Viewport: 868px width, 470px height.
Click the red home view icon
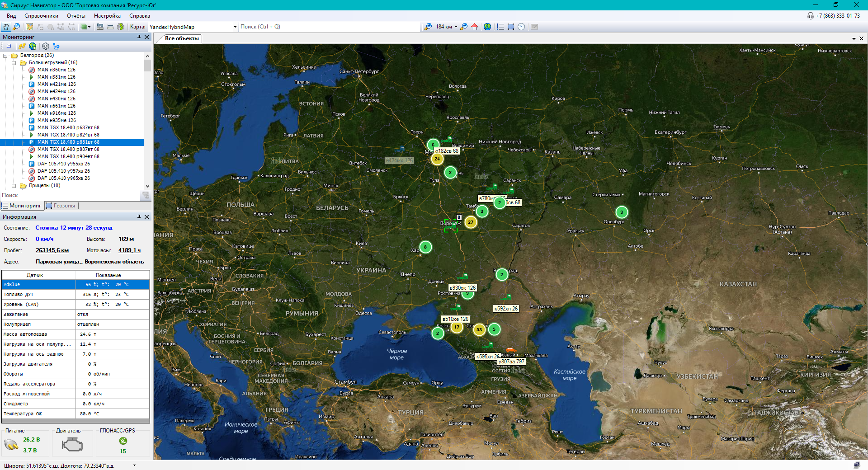(x=474, y=27)
